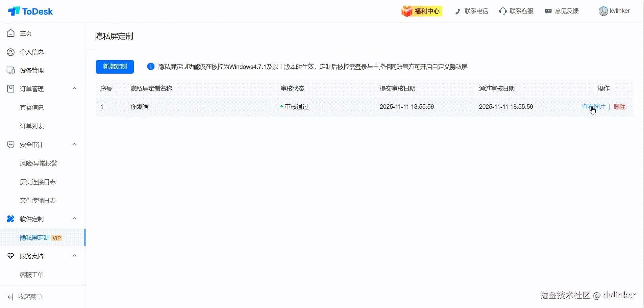Click the 福利中心 gift icon
Viewport: 644px width, 308px height.
(407, 11)
